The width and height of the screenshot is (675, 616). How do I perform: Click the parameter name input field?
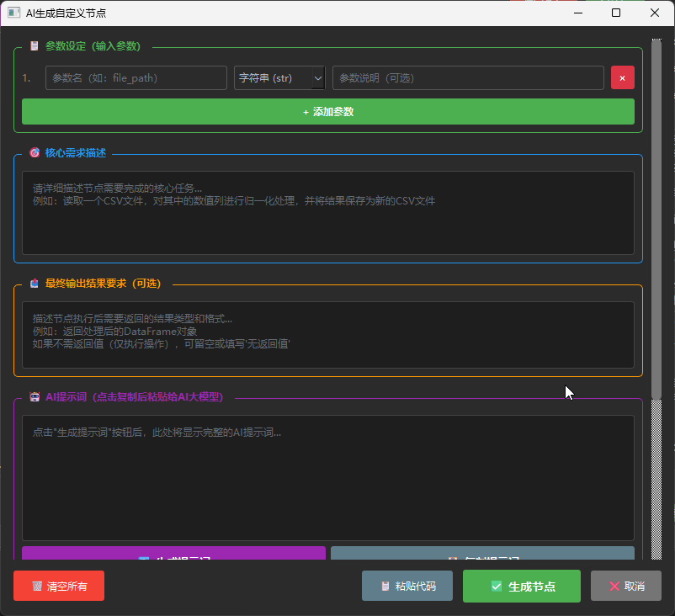click(135, 77)
